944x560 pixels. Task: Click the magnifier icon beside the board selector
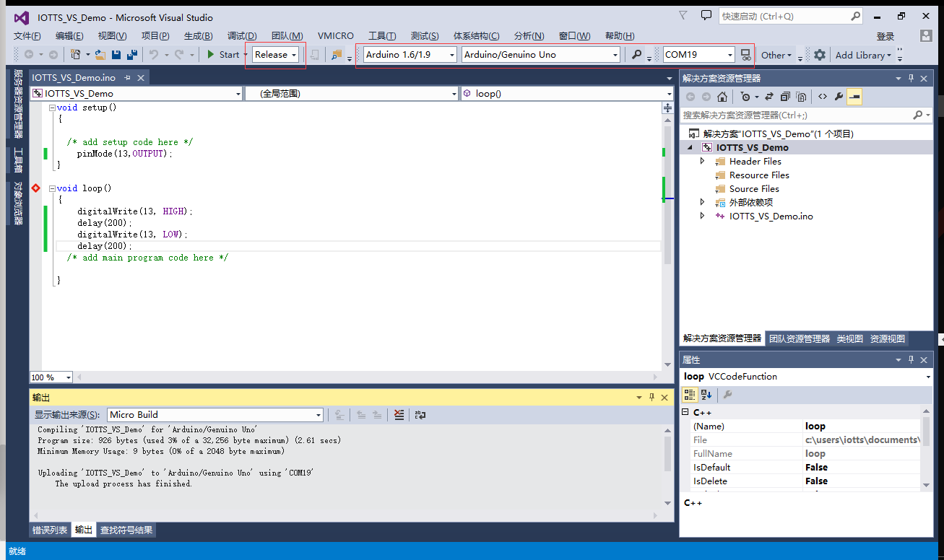point(636,54)
